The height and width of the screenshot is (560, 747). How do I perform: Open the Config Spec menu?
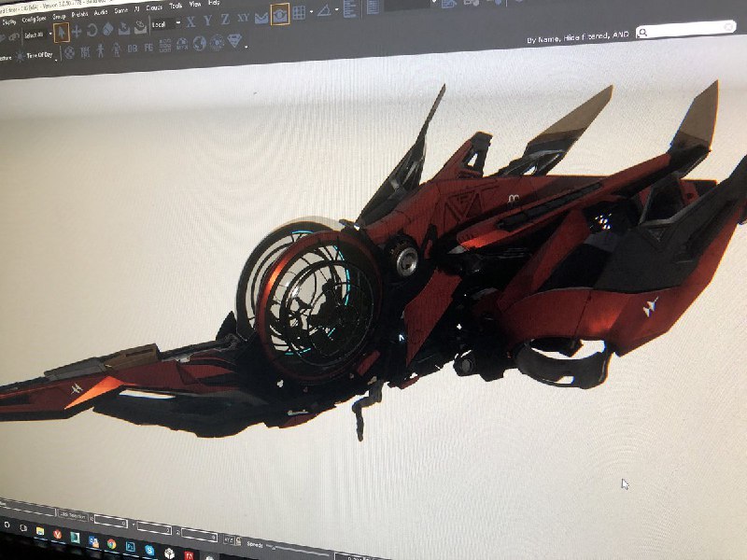tap(34, 19)
